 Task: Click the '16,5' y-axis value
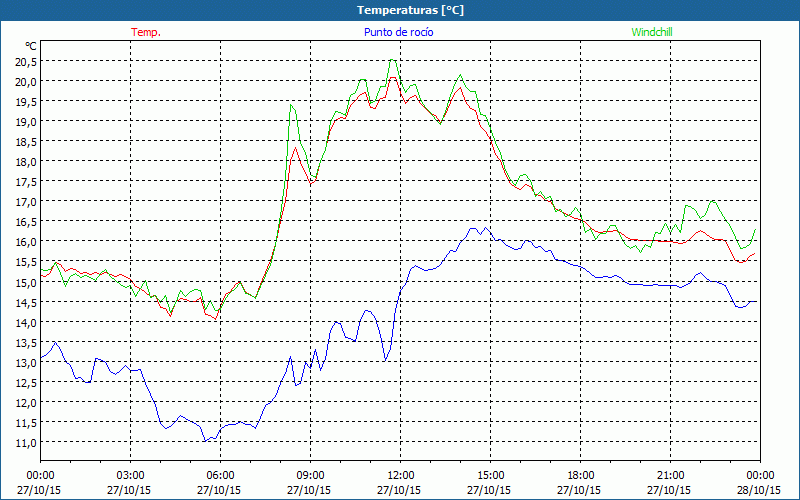coord(26,222)
